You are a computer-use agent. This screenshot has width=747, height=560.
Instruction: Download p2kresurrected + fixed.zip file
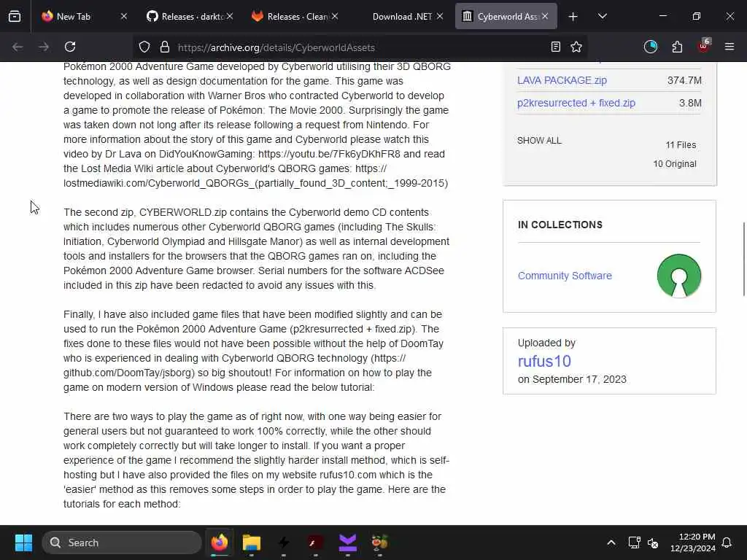[576, 103]
